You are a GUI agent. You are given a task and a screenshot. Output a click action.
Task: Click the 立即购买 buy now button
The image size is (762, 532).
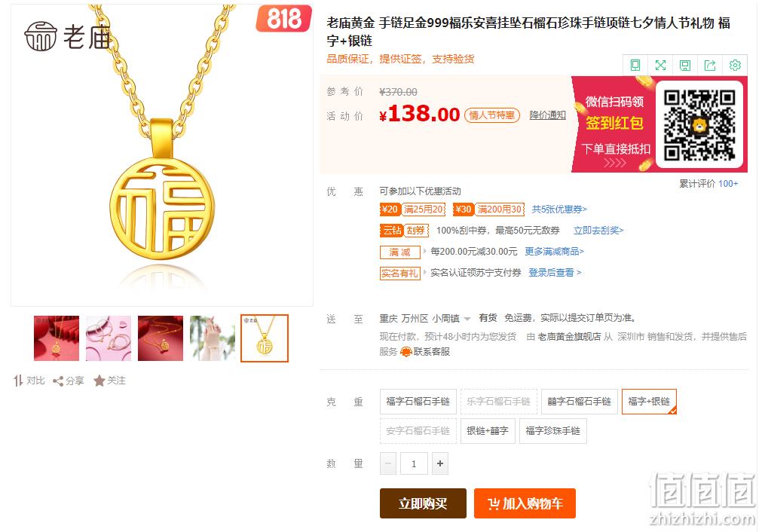click(x=423, y=503)
